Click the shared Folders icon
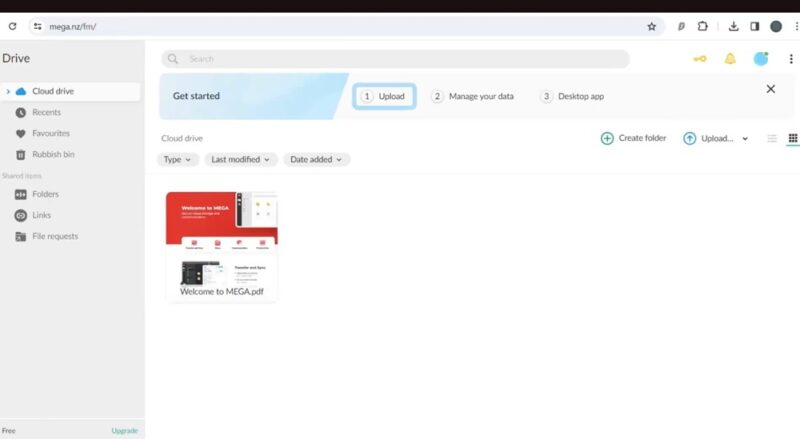This screenshot has height=439, width=800. [x=20, y=194]
